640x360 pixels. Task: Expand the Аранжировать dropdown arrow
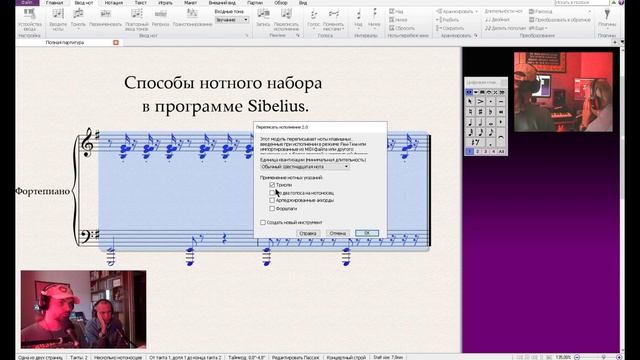pyautogui.click(x=476, y=11)
